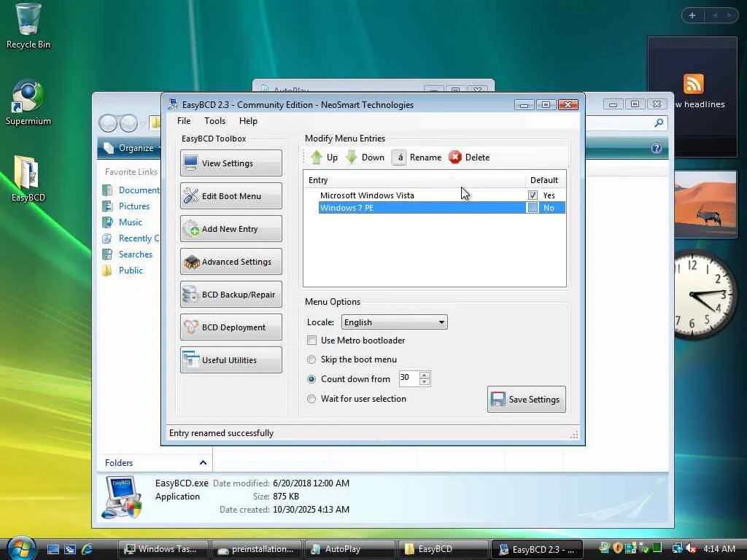Switch to AutoPlay taskbar button
Image resolution: width=747 pixels, height=560 pixels.
click(x=349, y=549)
